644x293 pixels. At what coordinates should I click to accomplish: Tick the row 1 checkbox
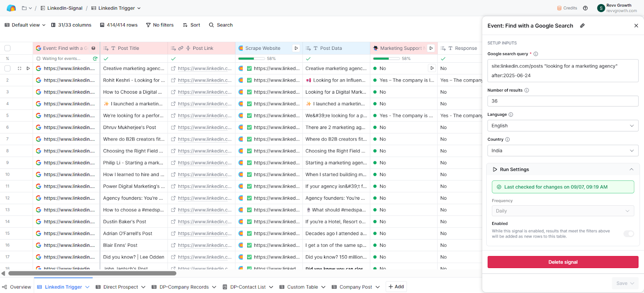[x=7, y=69]
